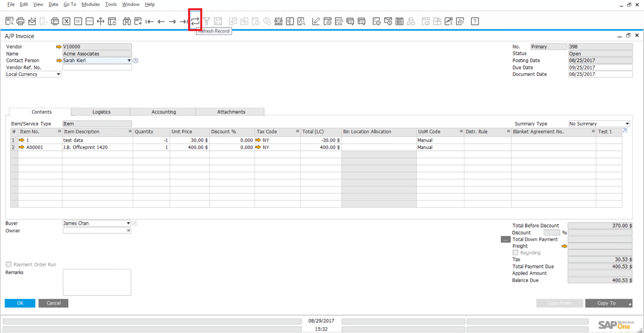Open the Calendar toolbar icon
Viewport: 644px width, 333px height.
399,21
